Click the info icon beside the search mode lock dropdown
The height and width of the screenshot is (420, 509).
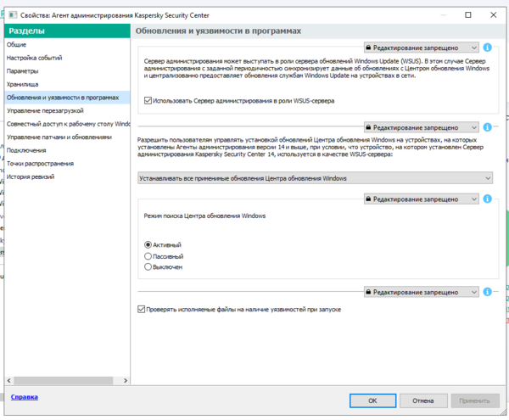(x=487, y=199)
